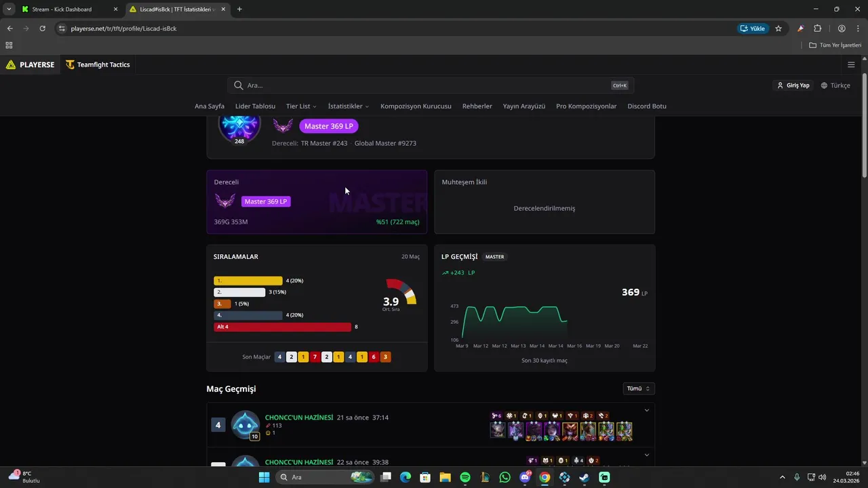The height and width of the screenshot is (488, 868).
Task: Click the Chrome bookmark star icon
Action: click(778, 28)
